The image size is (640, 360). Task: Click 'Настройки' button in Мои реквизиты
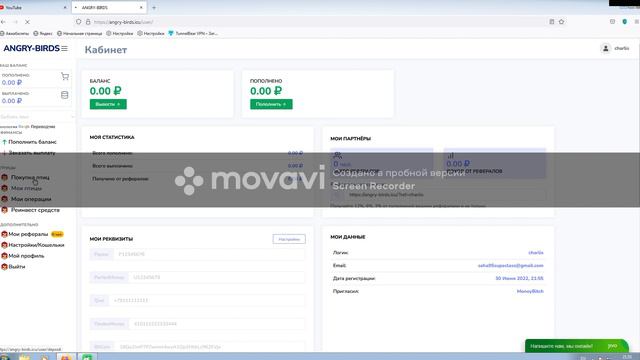point(289,239)
